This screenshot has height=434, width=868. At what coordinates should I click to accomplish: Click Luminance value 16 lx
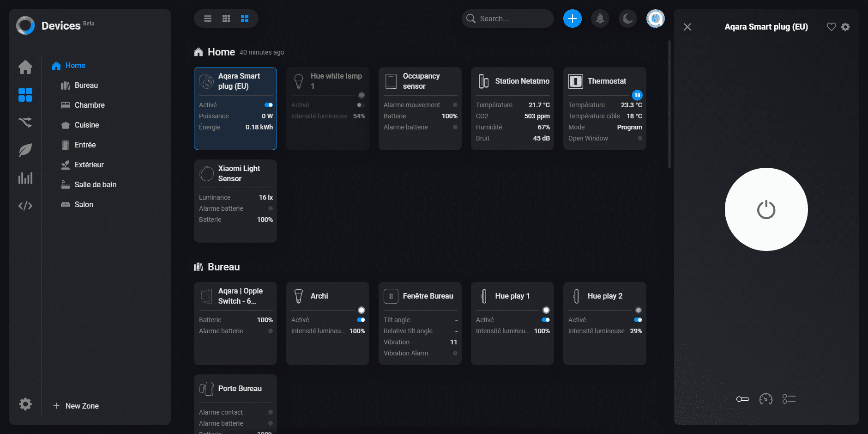(x=266, y=197)
